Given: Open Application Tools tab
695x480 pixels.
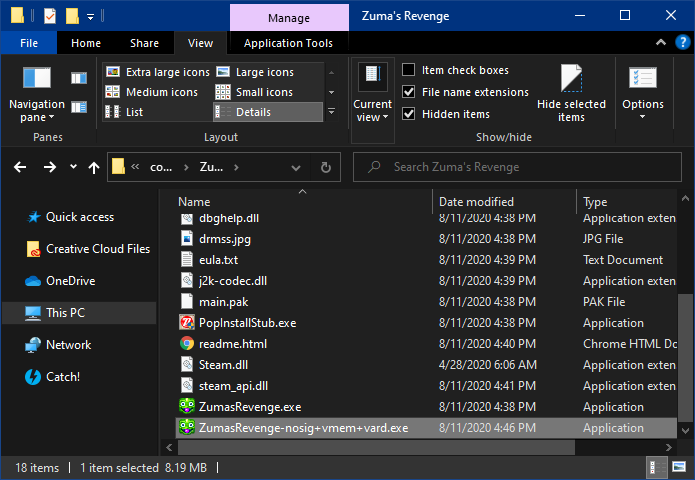Looking at the screenshot, I should coord(288,43).
